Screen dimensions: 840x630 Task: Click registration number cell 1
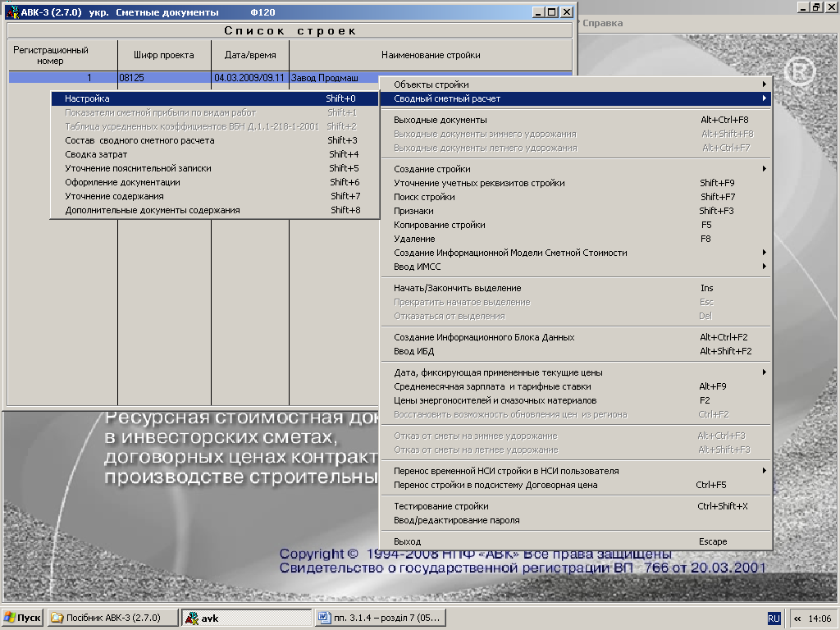pyautogui.click(x=63, y=78)
